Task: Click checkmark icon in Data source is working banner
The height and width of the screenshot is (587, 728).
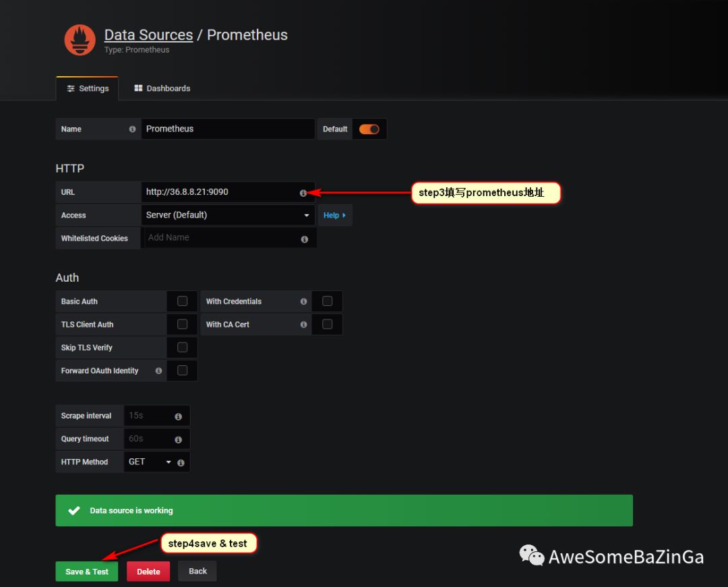Action: 74,510
